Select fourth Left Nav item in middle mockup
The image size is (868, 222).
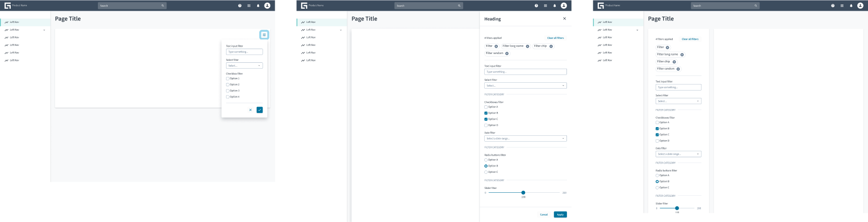(x=322, y=45)
